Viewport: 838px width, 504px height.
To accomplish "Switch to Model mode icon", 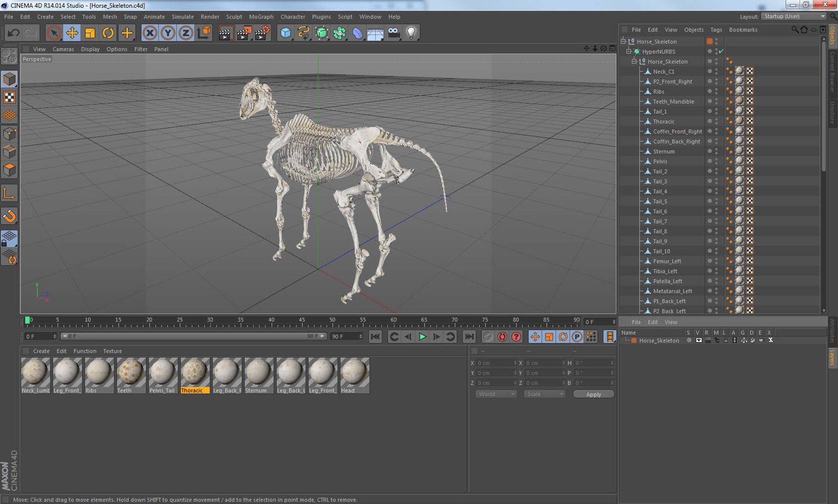I will tap(9, 79).
